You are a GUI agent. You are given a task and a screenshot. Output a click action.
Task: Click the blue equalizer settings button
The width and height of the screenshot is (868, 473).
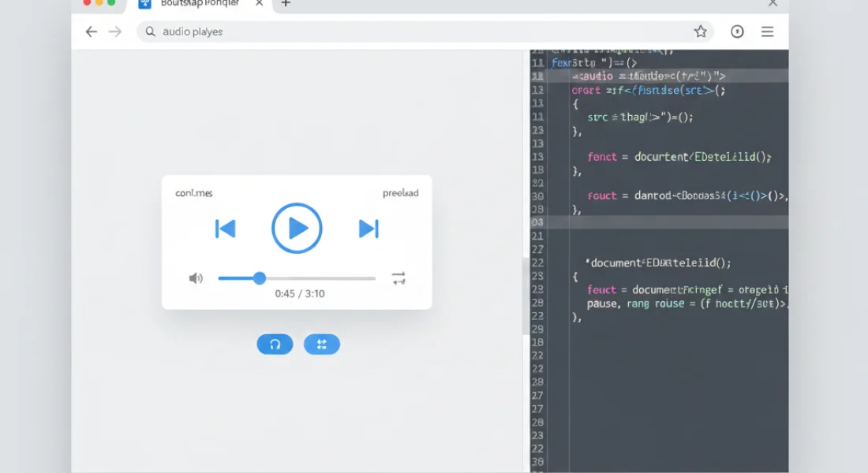pos(322,345)
